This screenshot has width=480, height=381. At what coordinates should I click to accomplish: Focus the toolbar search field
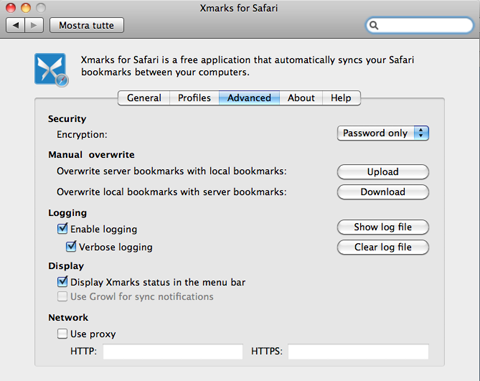point(420,25)
